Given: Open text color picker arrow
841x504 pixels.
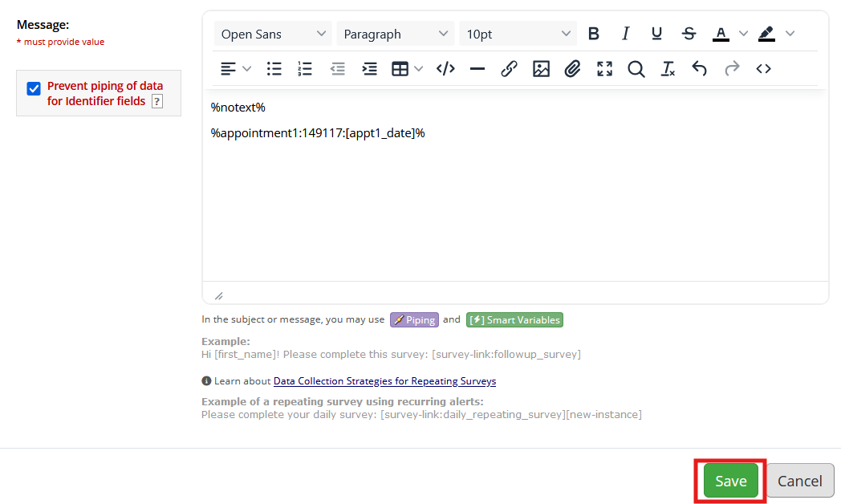Looking at the screenshot, I should [x=743, y=34].
